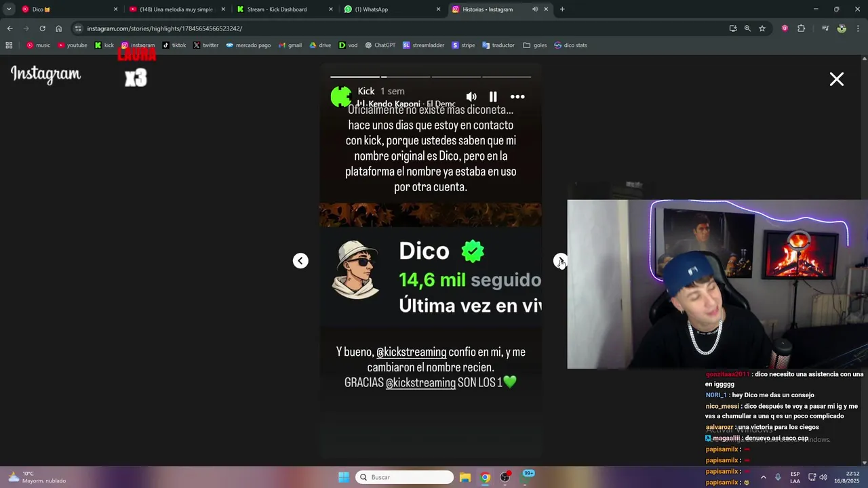Open the browser extensions puzzle menu
The height and width of the screenshot is (488, 868).
802,28
